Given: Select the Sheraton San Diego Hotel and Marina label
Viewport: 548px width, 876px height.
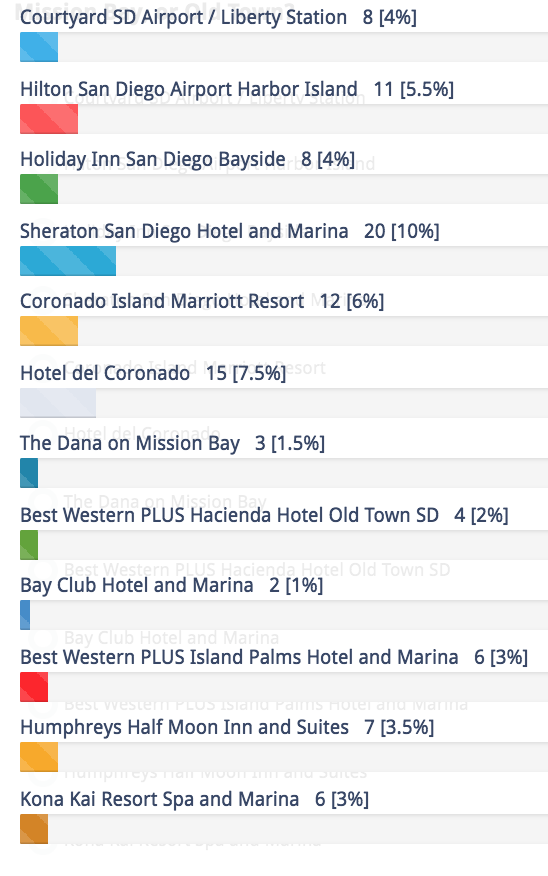Looking at the screenshot, I should point(184,231).
